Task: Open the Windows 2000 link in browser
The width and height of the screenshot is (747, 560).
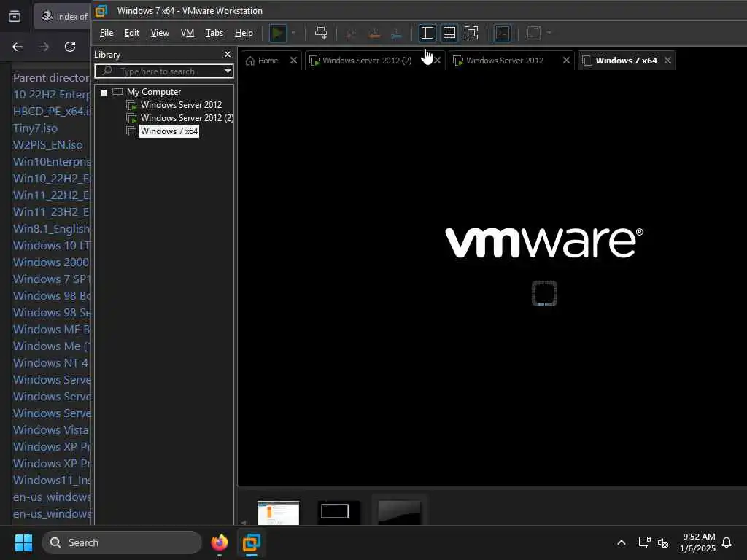Action: [x=52, y=262]
